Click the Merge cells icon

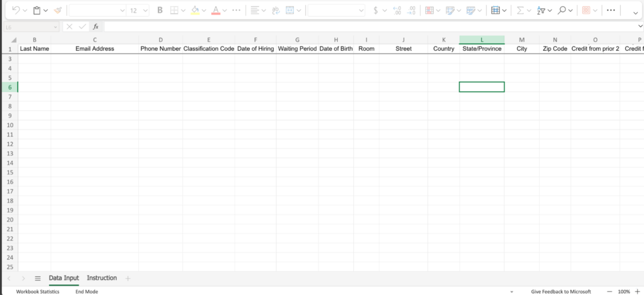[290, 10]
